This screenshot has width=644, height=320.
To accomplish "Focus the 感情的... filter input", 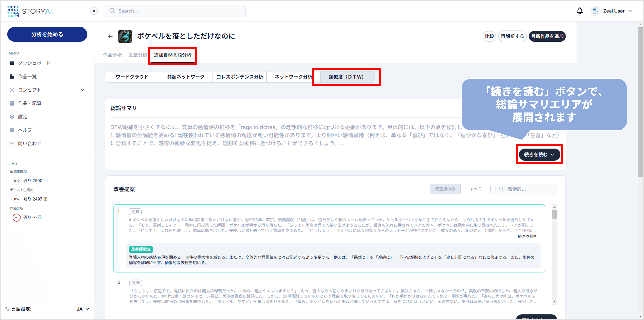I will pyautogui.click(x=526, y=189).
